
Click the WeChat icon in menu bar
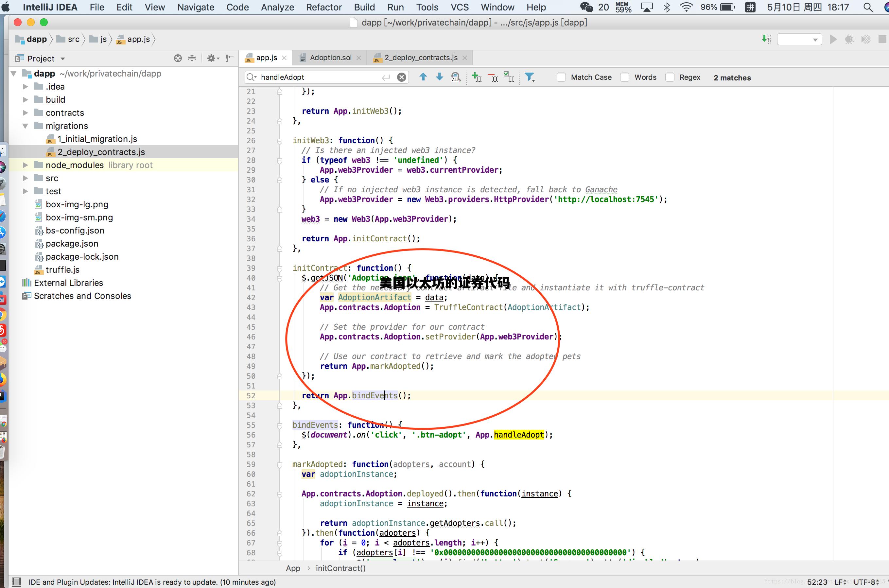click(586, 7)
